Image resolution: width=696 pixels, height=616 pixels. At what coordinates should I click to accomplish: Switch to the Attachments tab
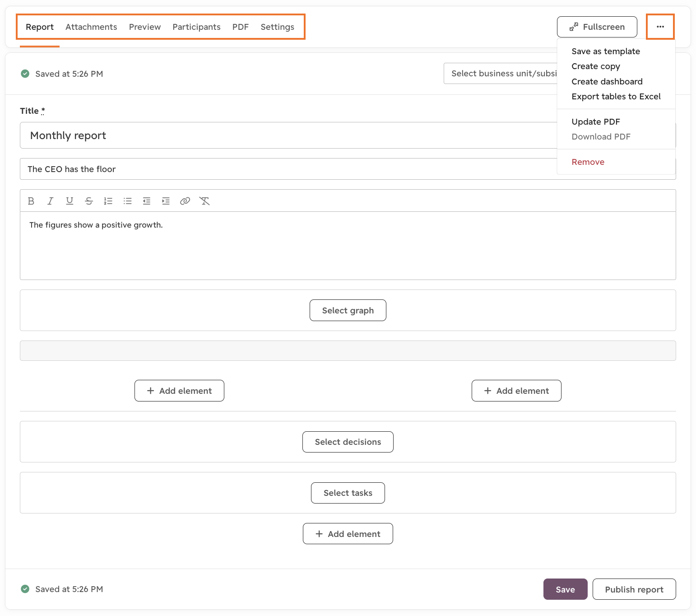pyautogui.click(x=91, y=27)
